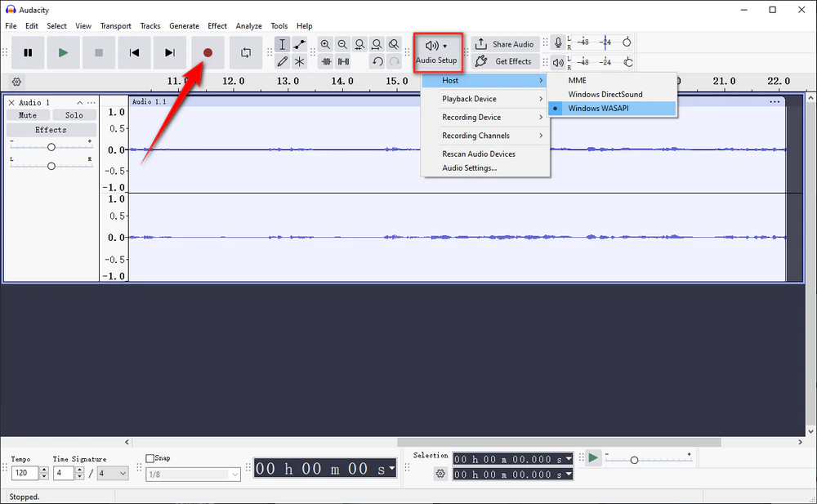817x504 pixels.
Task: Skip to start of the project
Action: click(134, 52)
